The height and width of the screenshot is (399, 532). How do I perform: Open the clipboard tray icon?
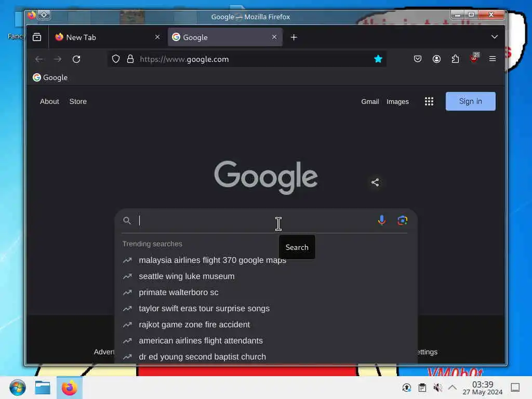(x=422, y=388)
